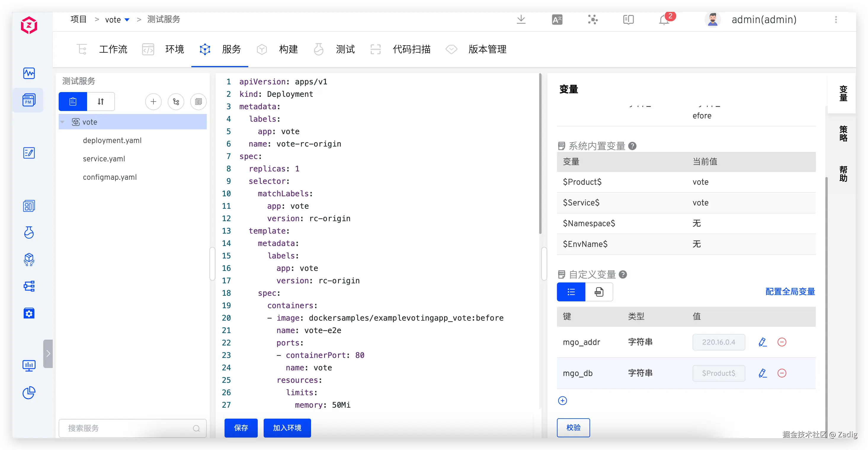This screenshot has height=450, width=868.
Task: Click the download icon in header
Action: pos(521,19)
